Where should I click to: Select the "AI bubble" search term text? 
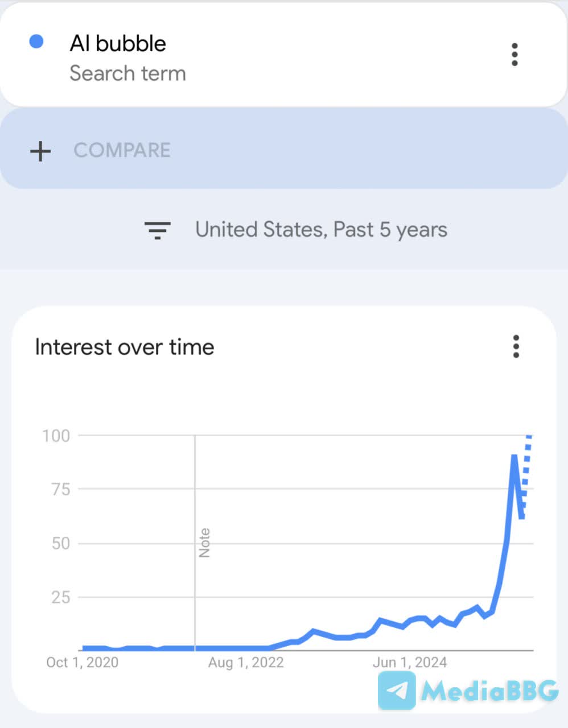118,43
